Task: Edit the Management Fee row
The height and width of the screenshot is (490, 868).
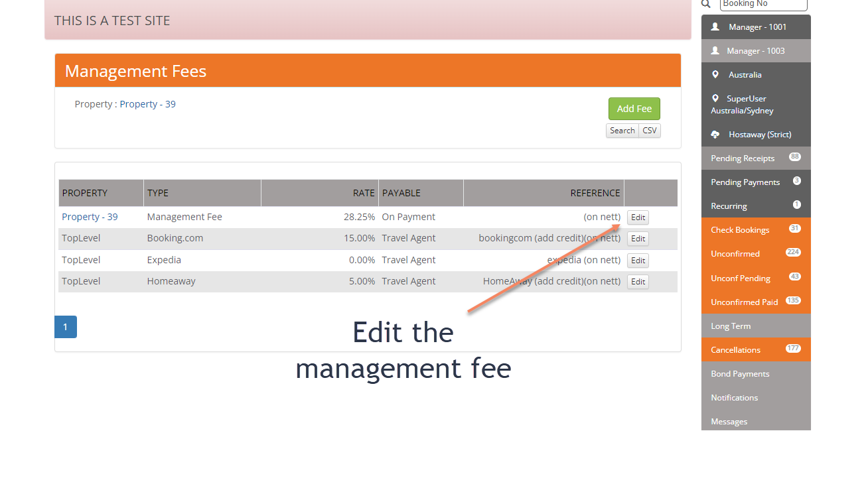Action: click(x=638, y=217)
